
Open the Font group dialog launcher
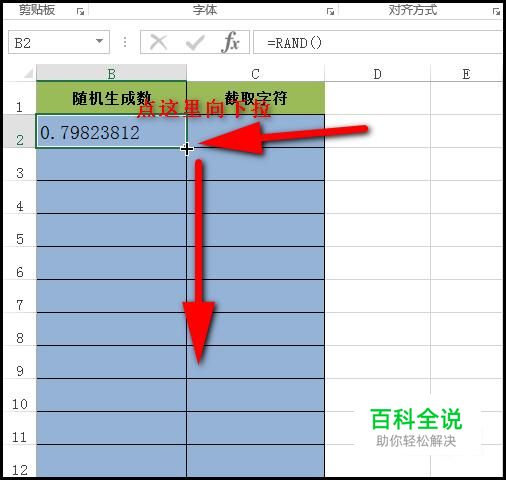(x=330, y=12)
